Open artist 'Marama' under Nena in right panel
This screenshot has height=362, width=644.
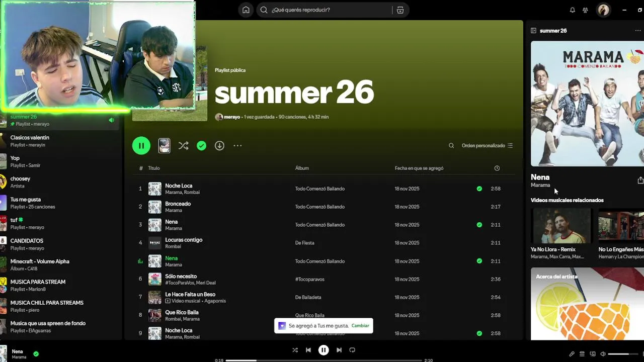coord(540,185)
